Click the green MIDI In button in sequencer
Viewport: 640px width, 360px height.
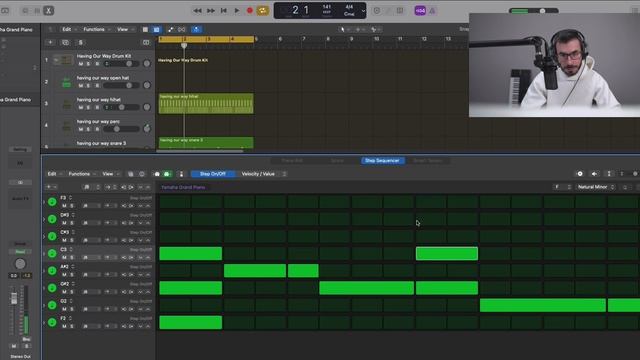[x=167, y=174]
